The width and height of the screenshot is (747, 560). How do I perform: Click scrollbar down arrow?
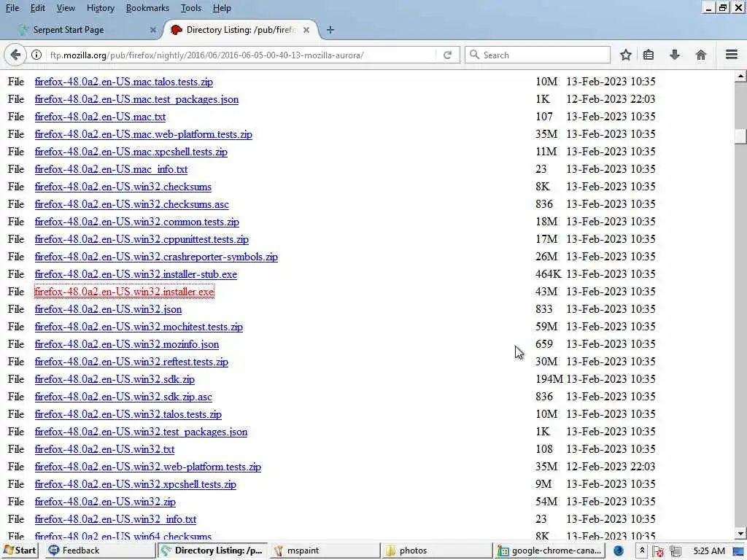[x=740, y=534]
